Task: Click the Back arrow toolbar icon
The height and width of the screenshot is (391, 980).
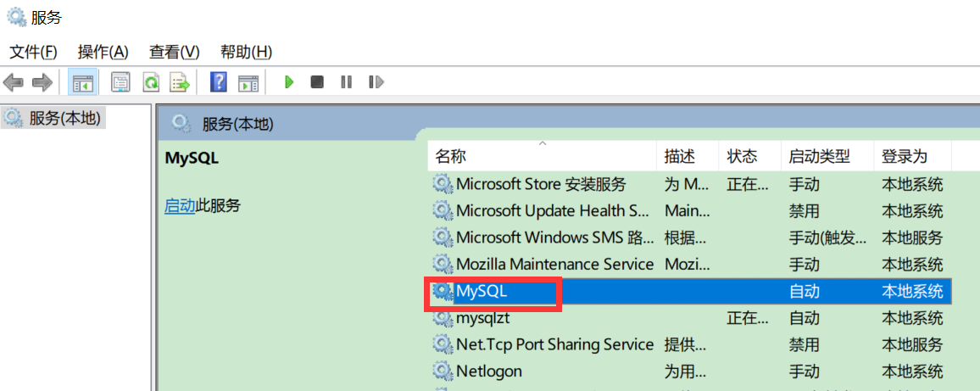Action: click(13, 82)
